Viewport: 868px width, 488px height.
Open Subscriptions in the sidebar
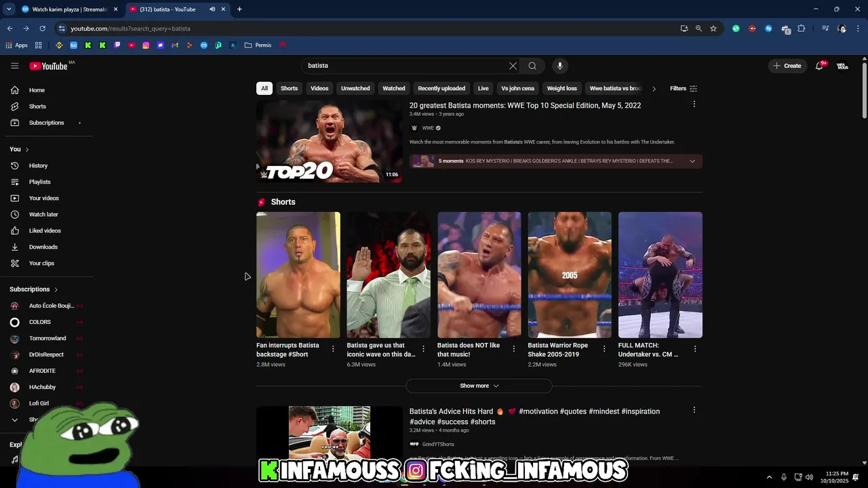click(46, 123)
